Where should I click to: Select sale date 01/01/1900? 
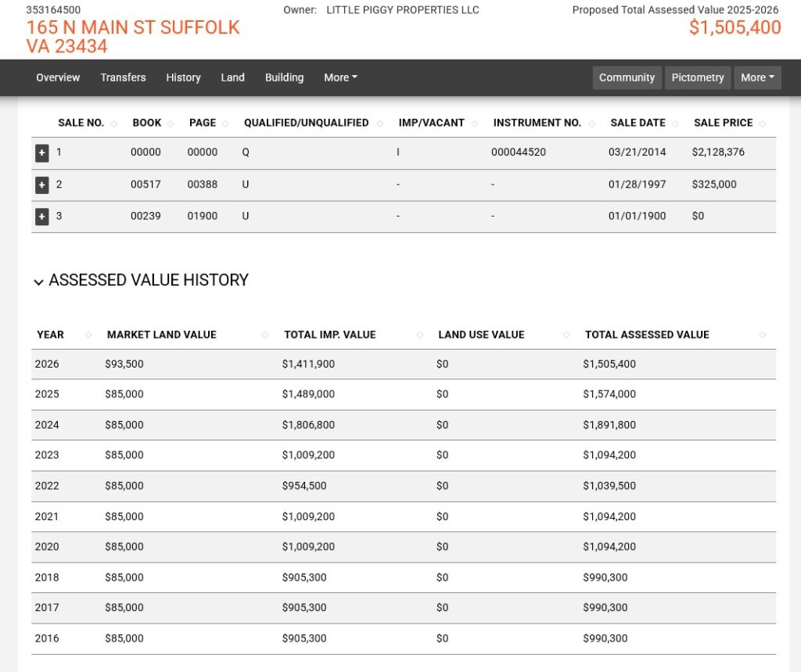tap(637, 216)
